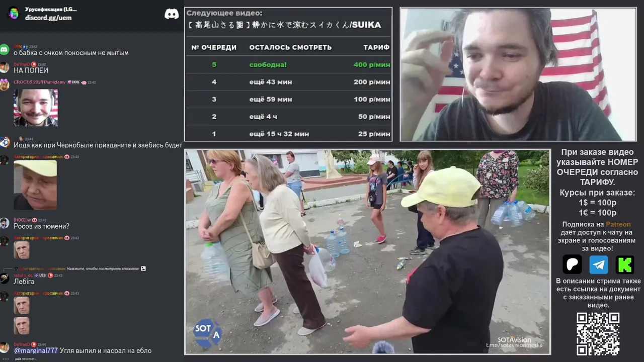Click the avatar next to the Иода Чернобыле message
The height and width of the screenshot is (362, 644).
coord(5,142)
